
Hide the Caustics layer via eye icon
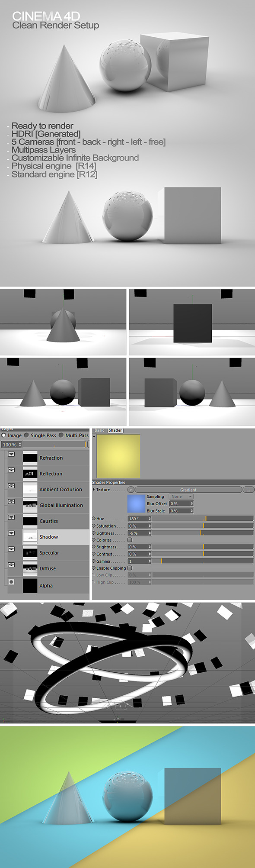[x=11, y=517]
